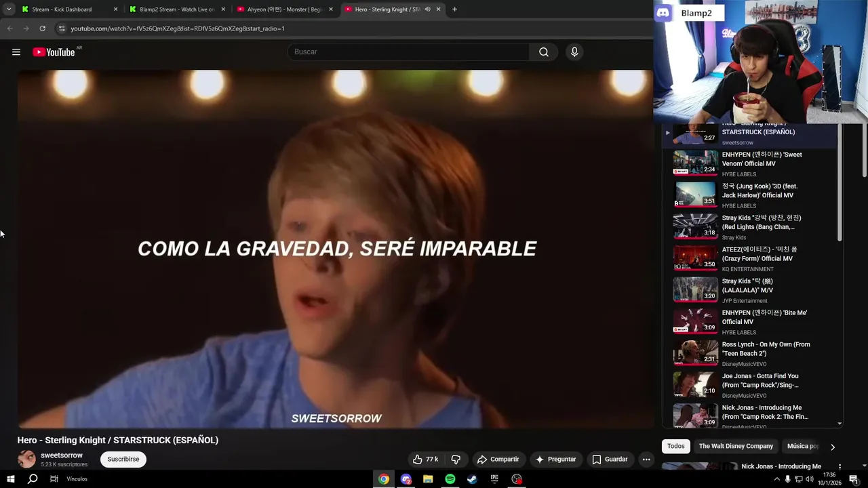Start voice search with microphone icon

[574, 52]
